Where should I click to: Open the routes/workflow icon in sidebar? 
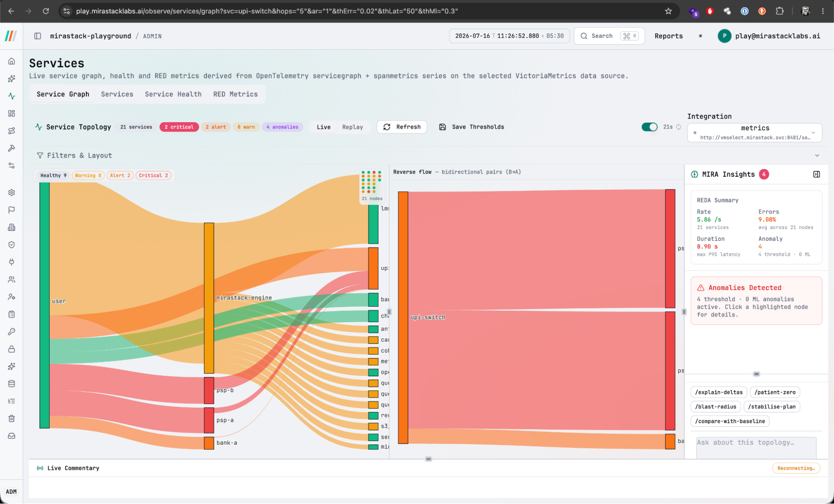[12, 131]
